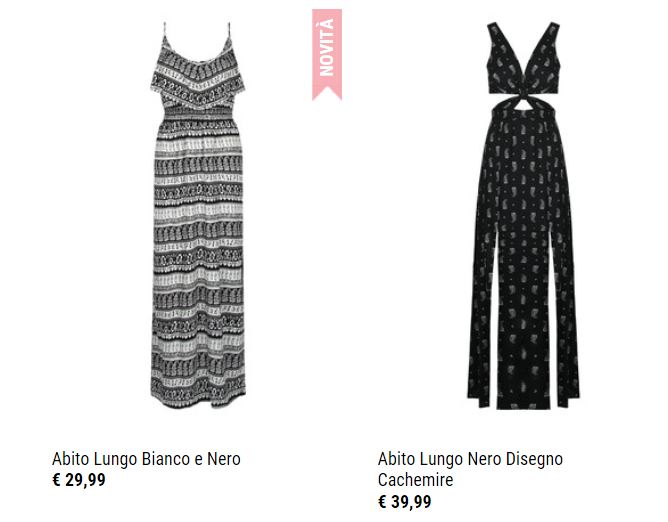Click the word 'Cachemire' in the product title
This screenshot has width=668, height=522.
point(415,480)
